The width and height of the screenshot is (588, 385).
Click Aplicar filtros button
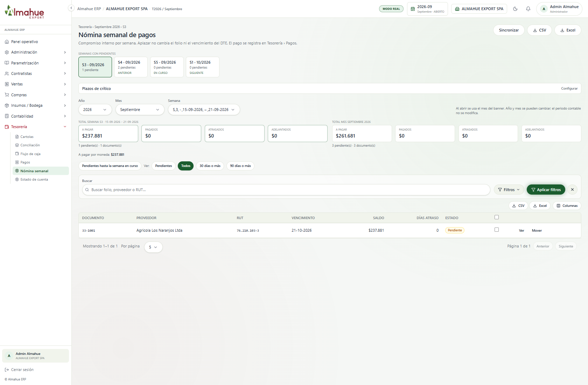click(x=546, y=190)
